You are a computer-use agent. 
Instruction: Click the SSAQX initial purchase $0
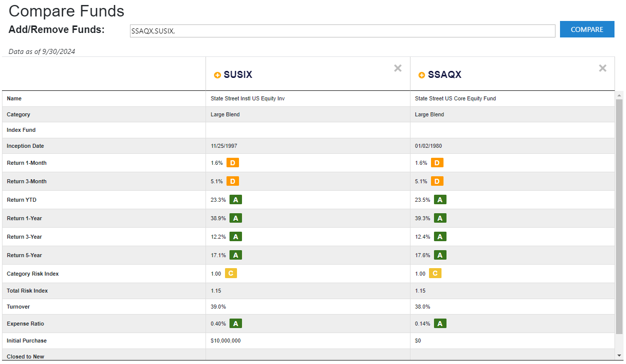point(418,341)
